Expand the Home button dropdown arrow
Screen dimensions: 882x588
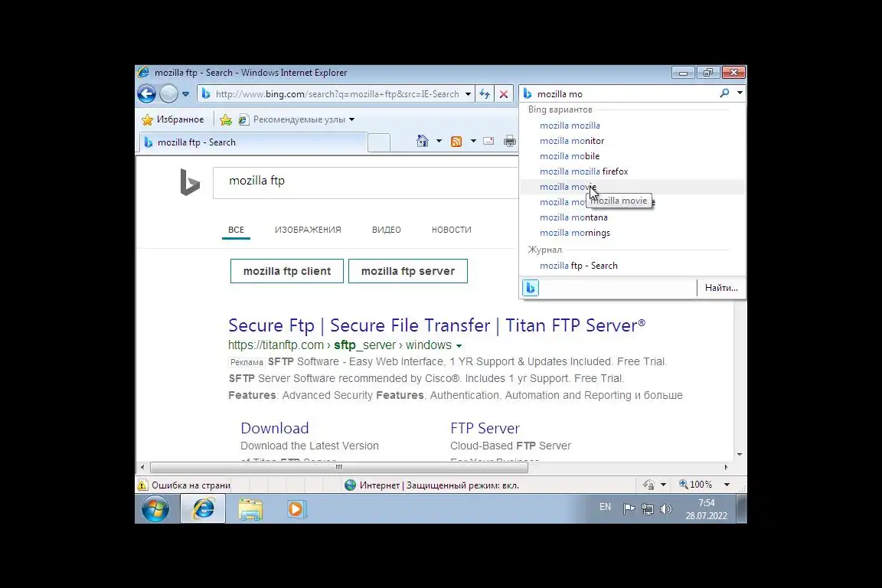[439, 141]
